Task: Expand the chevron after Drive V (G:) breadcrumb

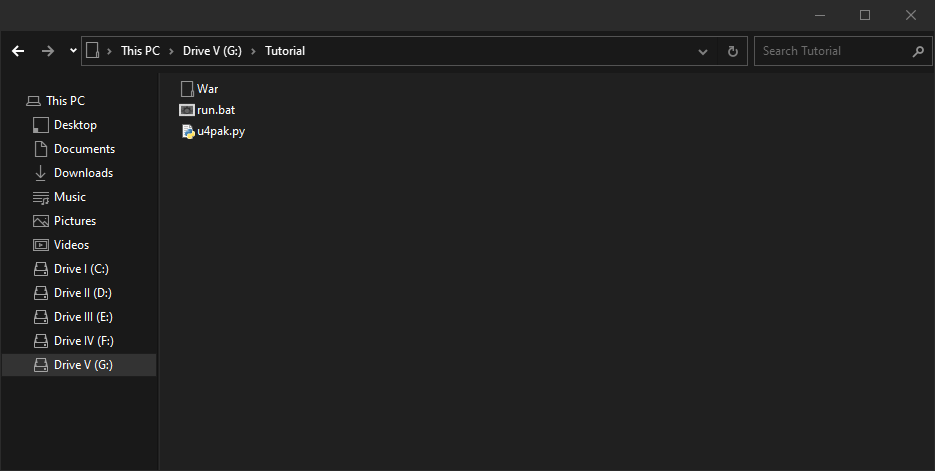Action: pyautogui.click(x=254, y=51)
